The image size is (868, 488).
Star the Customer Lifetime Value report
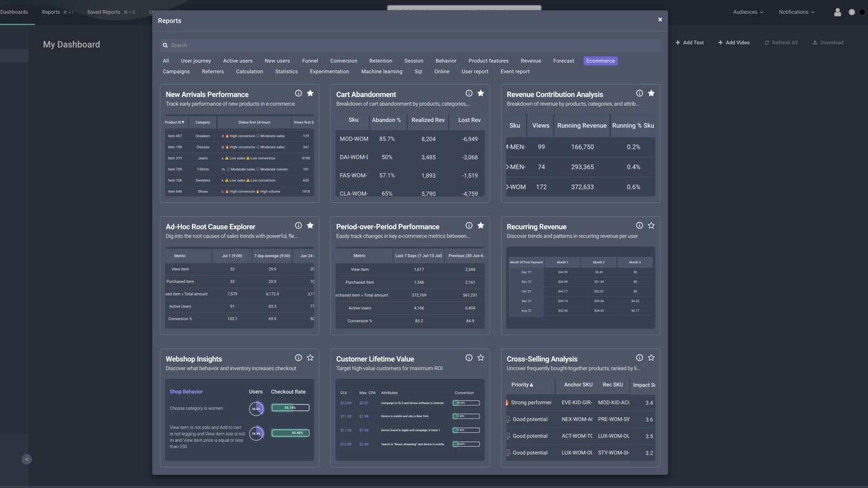481,358
